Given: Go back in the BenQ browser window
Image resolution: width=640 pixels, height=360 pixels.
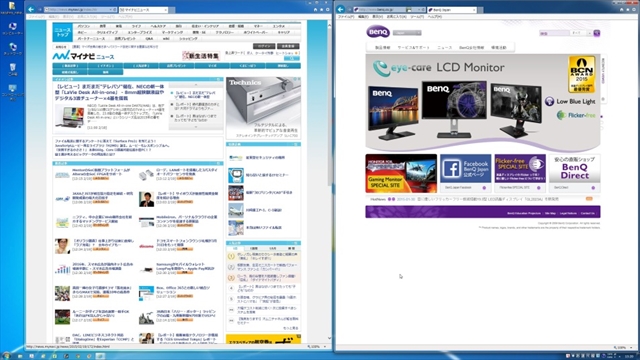Looking at the screenshot, I should pyautogui.click(x=340, y=9).
